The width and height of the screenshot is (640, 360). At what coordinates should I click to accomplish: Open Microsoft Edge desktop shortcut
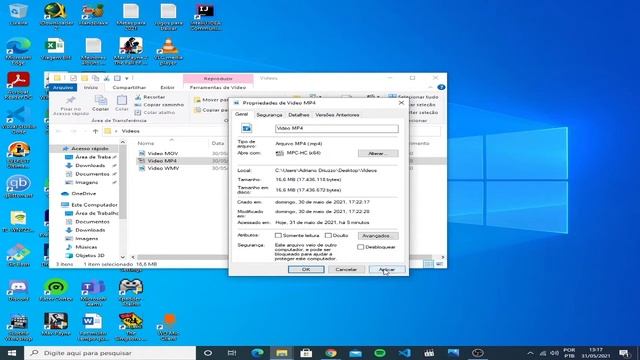click(18, 51)
